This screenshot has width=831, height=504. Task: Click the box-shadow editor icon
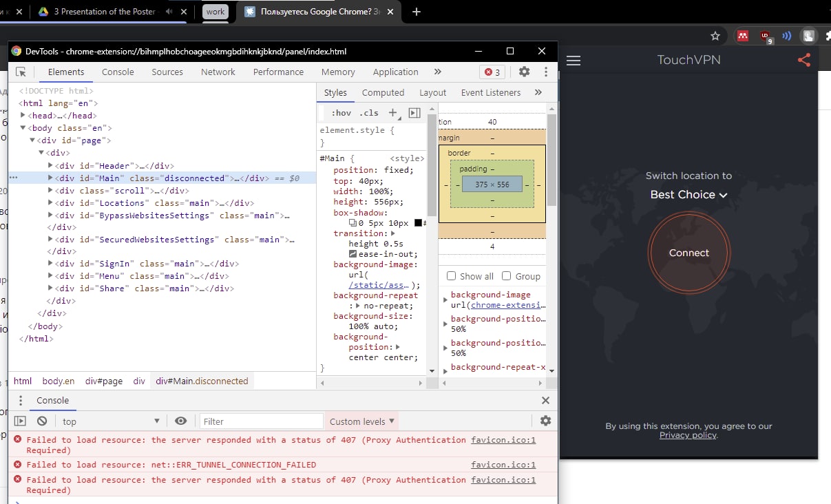click(353, 223)
